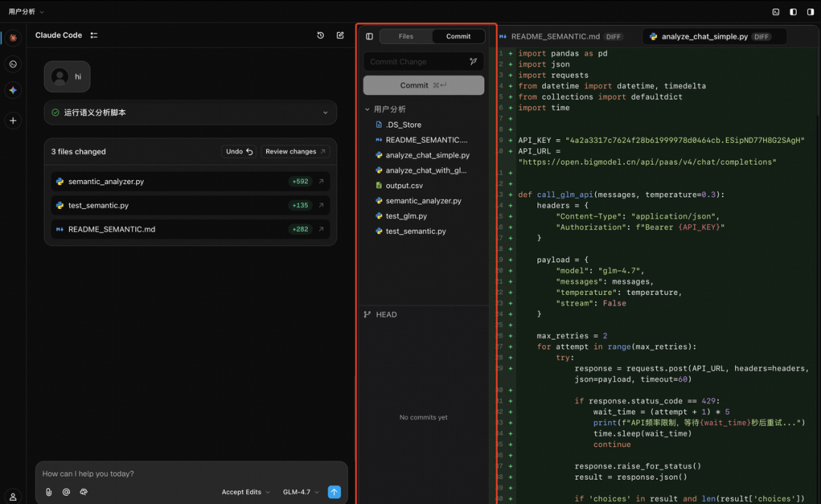Undo the 3 file changes

click(x=239, y=152)
